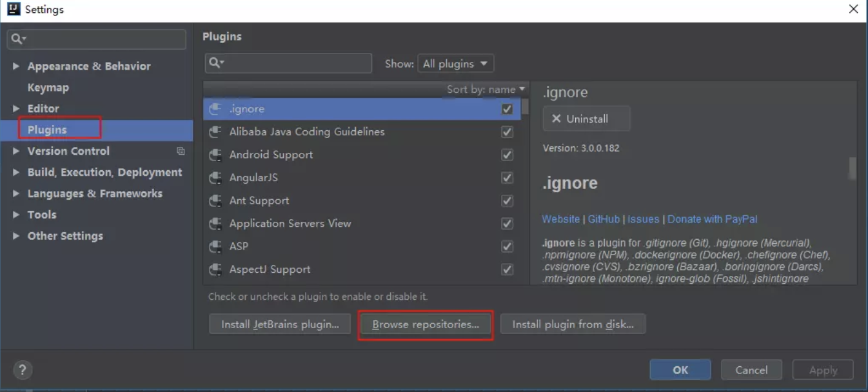Toggle the AspectJ Support plugin checkbox
Image resolution: width=868 pixels, height=392 pixels.
pos(507,269)
